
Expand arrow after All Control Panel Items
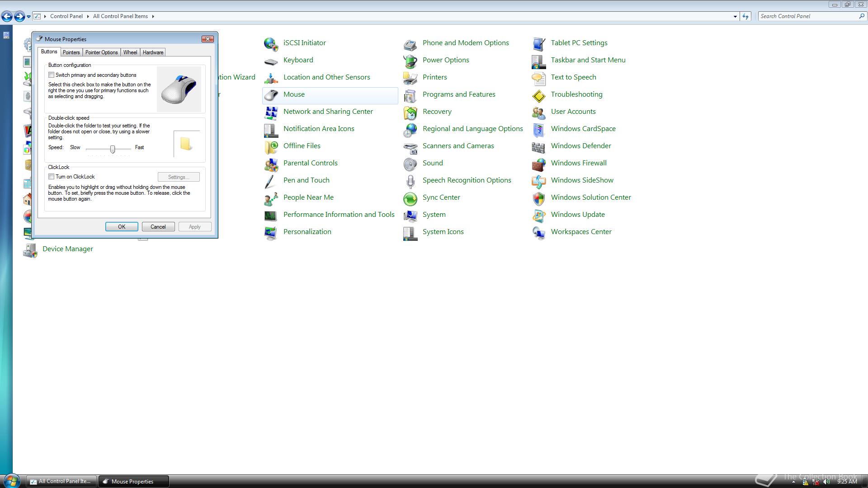tap(153, 16)
